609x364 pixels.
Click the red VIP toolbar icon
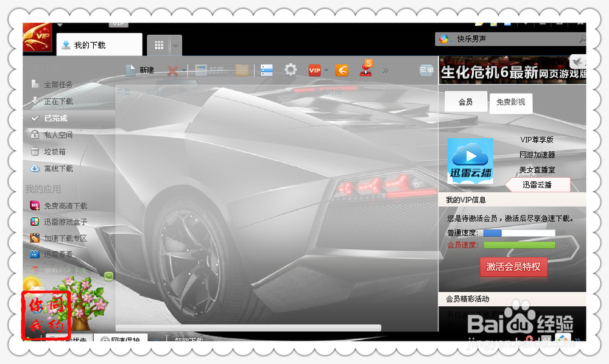click(315, 71)
